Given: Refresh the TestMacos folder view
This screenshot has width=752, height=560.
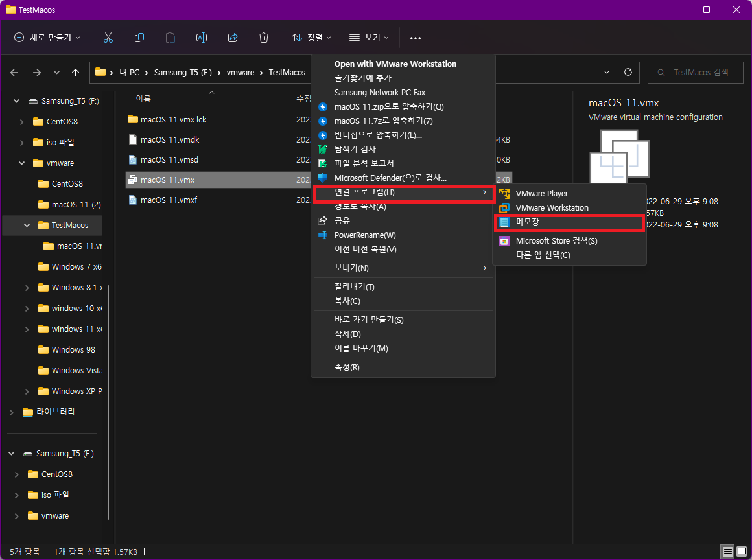Looking at the screenshot, I should [628, 72].
